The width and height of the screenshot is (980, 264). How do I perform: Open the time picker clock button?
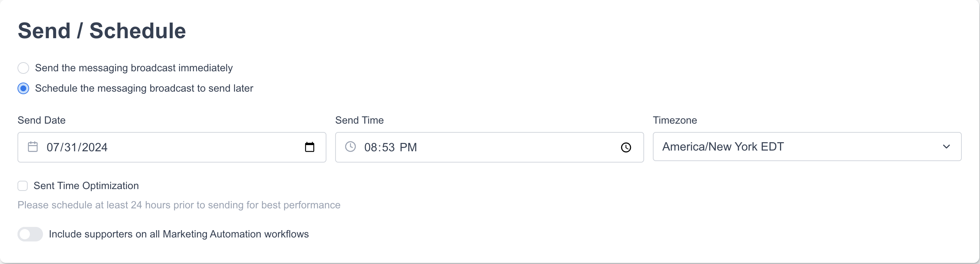coord(626,147)
